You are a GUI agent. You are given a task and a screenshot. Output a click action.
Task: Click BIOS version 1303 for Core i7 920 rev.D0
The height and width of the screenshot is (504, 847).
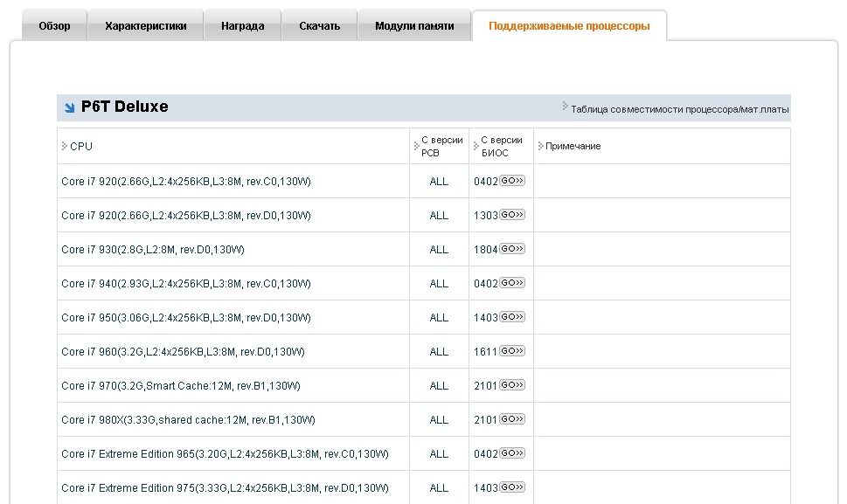486,215
